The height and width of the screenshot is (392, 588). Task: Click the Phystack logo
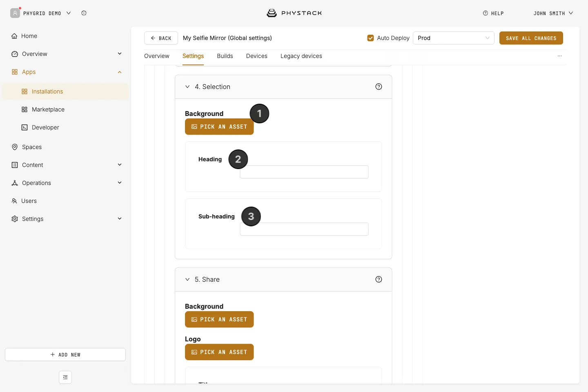(294, 13)
